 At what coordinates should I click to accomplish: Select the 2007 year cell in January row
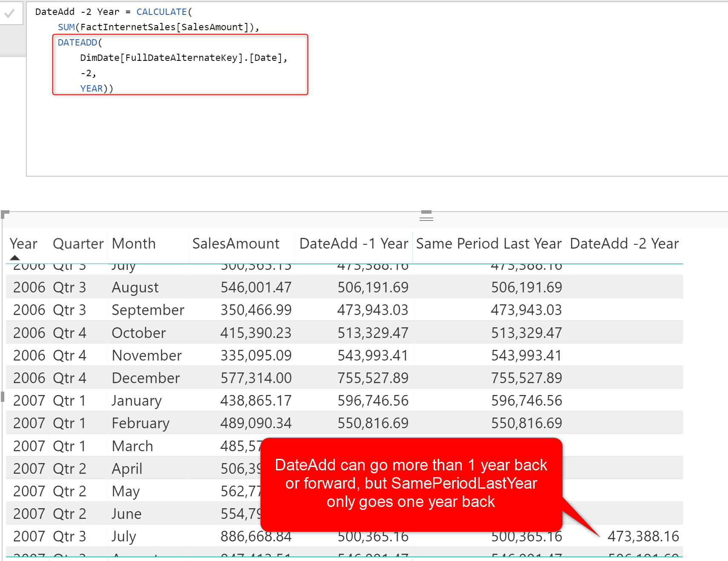click(x=29, y=401)
